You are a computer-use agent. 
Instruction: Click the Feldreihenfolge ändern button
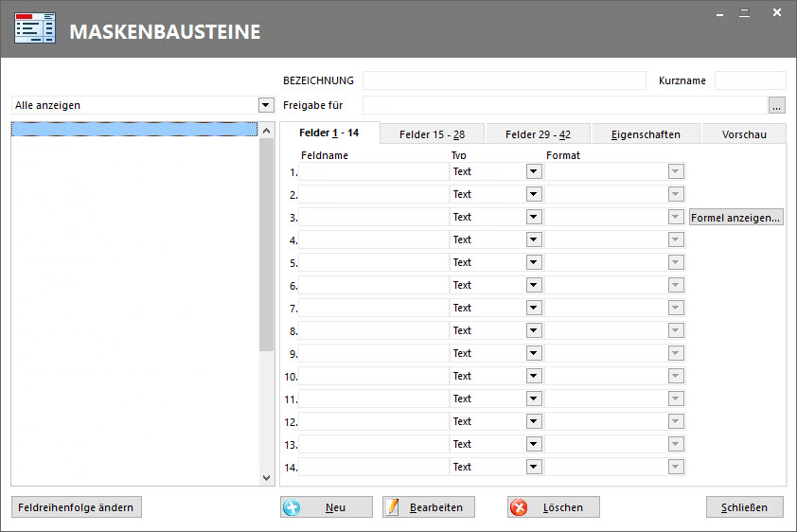click(x=77, y=507)
